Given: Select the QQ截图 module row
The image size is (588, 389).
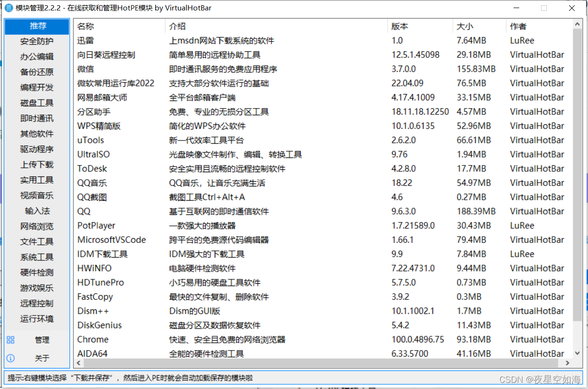Looking at the screenshot, I should coord(323,197).
